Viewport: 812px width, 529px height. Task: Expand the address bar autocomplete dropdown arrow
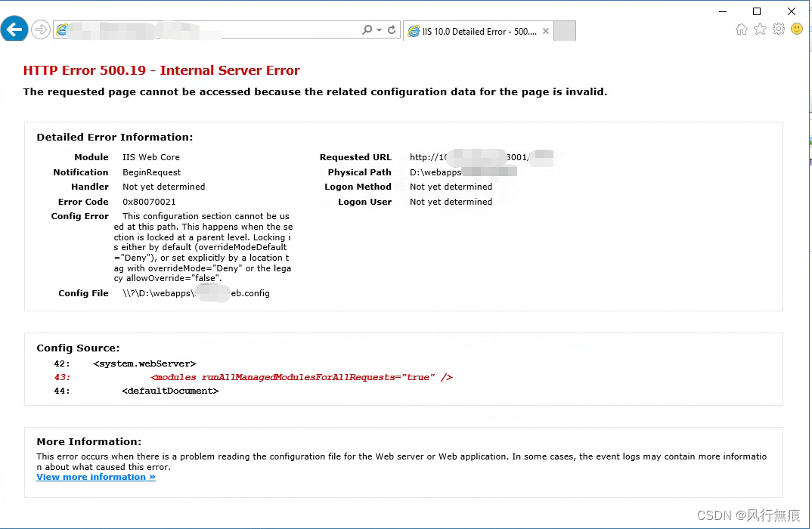(379, 30)
